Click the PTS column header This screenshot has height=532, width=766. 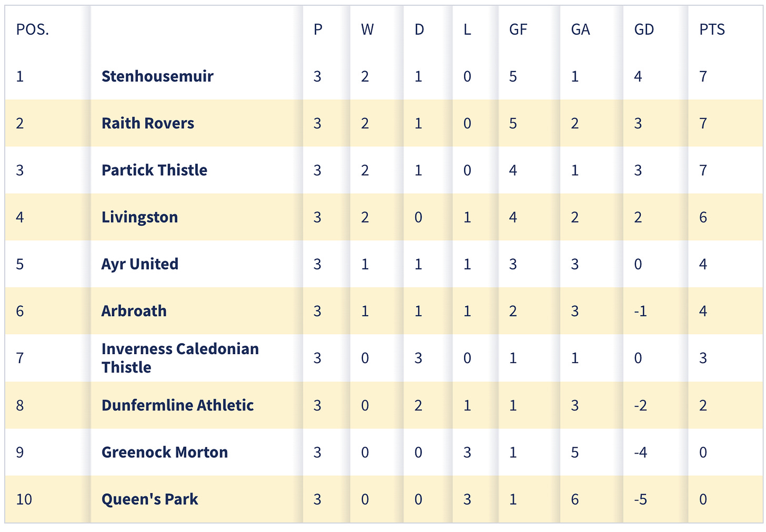click(712, 29)
